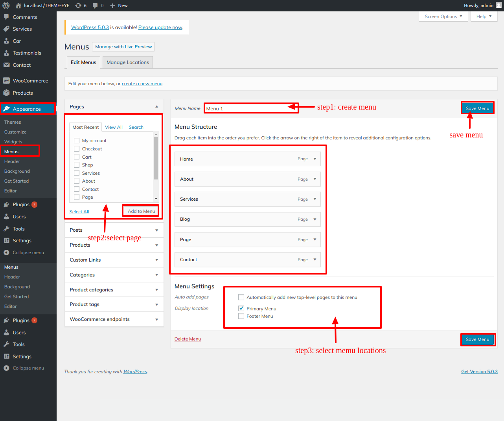This screenshot has height=421, width=504.
Task: Check the Footer Menu display location
Action: (x=241, y=316)
